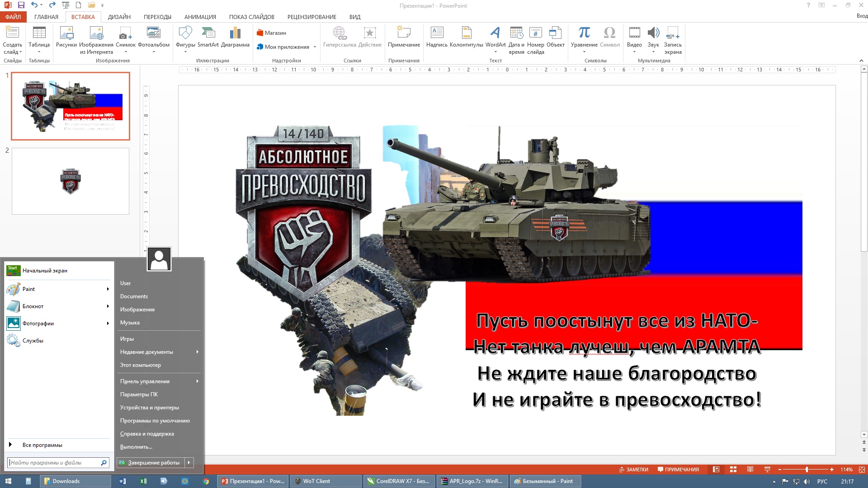The image size is (868, 488).
Task: Expand Блокнот submenu arrow in Start menu
Action: pyautogui.click(x=108, y=306)
